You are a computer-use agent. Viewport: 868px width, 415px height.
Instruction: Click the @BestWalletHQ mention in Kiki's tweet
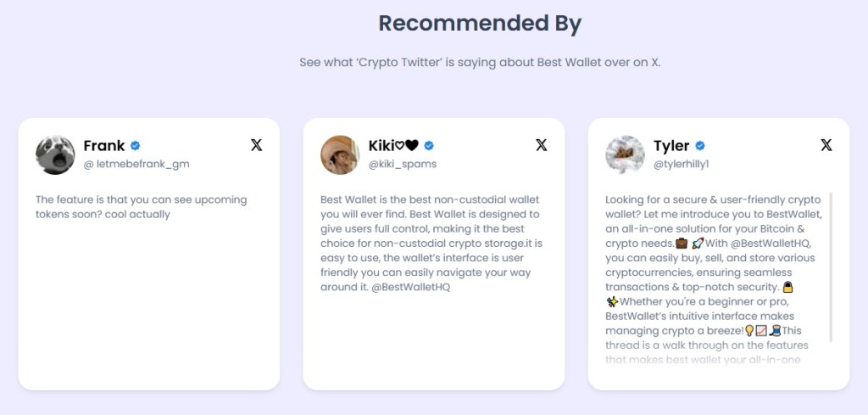(410, 287)
